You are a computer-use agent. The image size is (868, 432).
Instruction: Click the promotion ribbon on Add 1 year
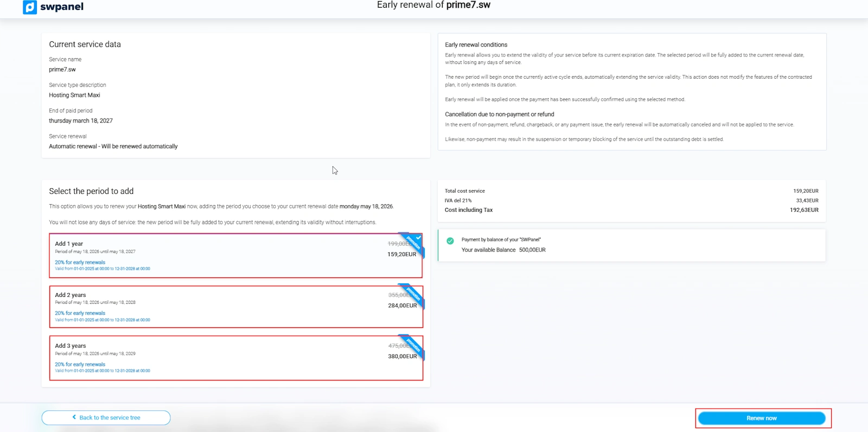tap(413, 243)
